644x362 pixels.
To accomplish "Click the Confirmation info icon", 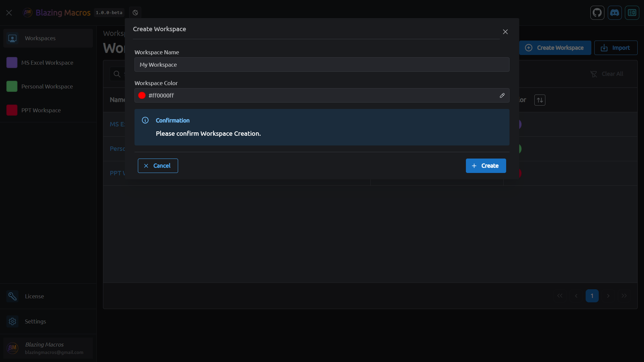I will pos(145,120).
